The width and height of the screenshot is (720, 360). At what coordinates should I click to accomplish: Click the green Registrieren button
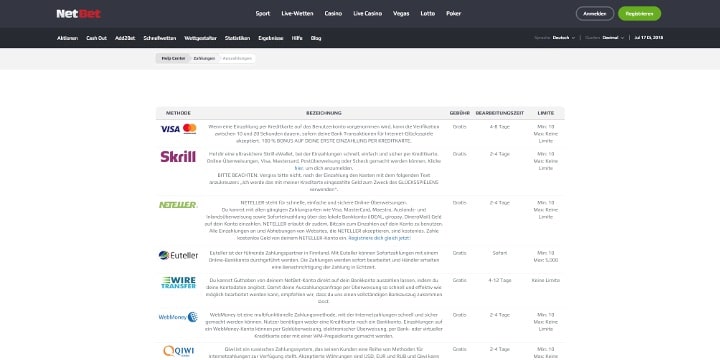tap(639, 14)
